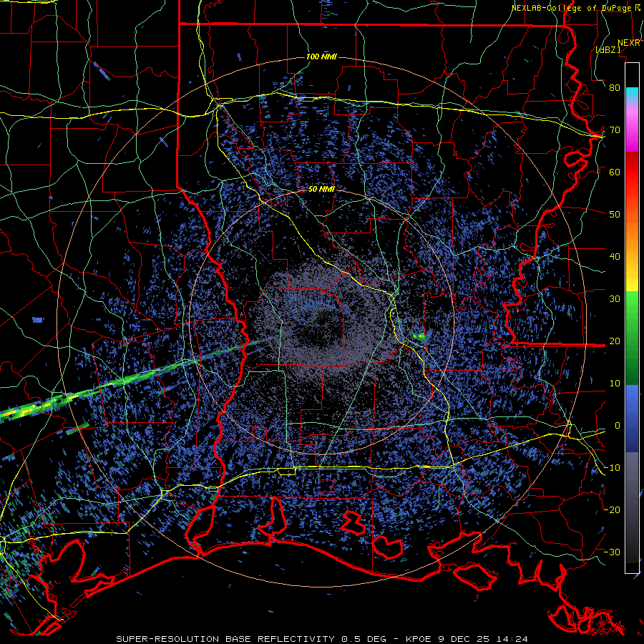Click the '30' value on the dBZ scale
644x644 pixels.
tap(615, 299)
